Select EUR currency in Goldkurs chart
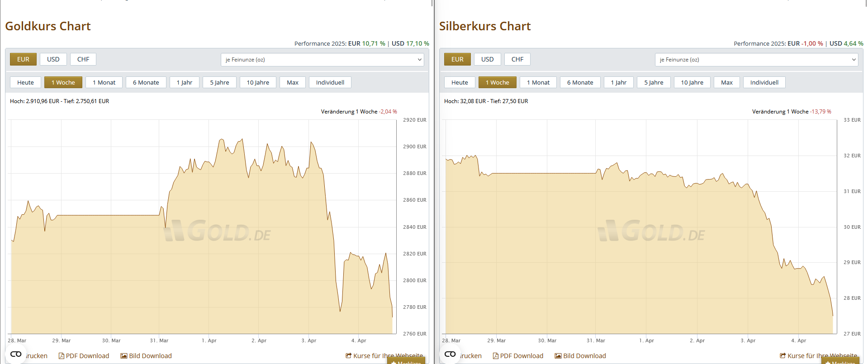The image size is (868, 364). click(23, 59)
